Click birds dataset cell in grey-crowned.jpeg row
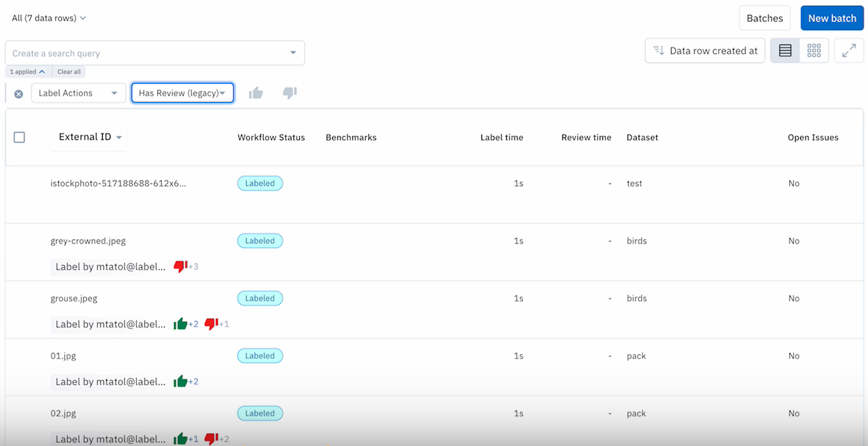This screenshot has height=446, width=868. (x=637, y=240)
